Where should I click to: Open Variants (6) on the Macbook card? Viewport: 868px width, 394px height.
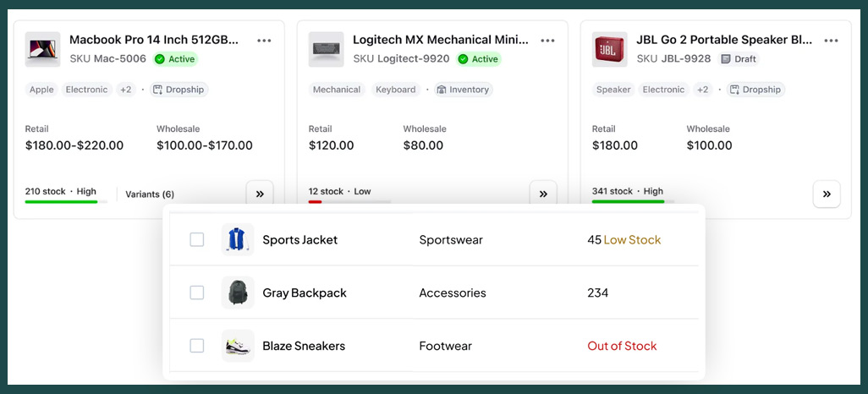(x=150, y=194)
